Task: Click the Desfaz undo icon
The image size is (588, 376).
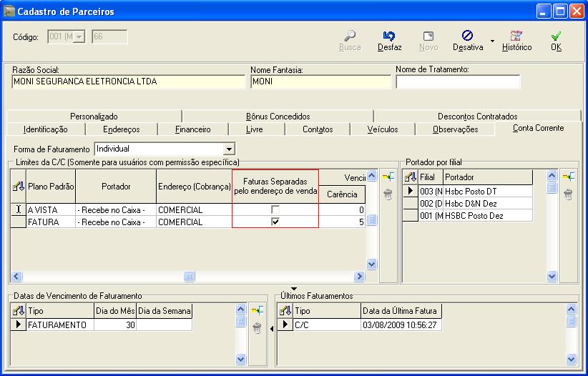Action: pos(389,36)
